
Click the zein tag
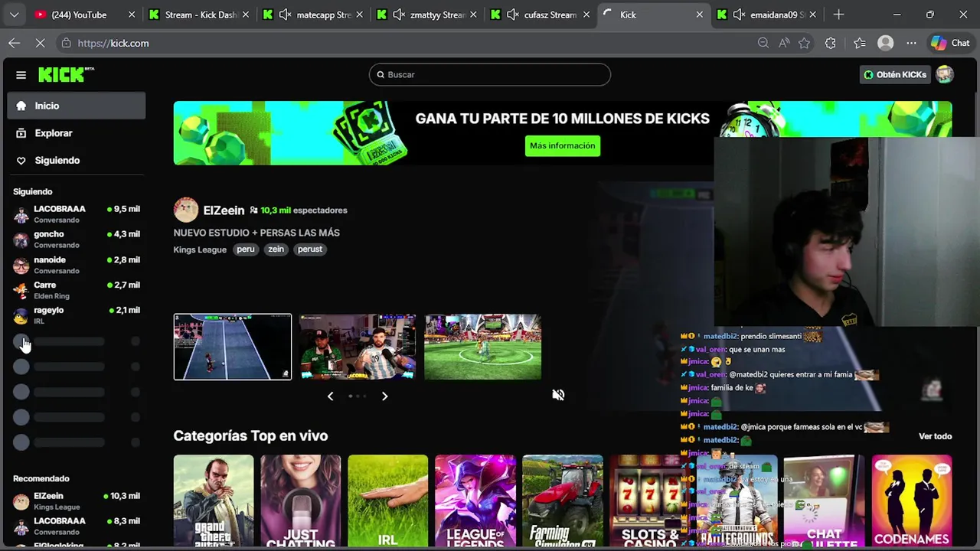point(276,249)
